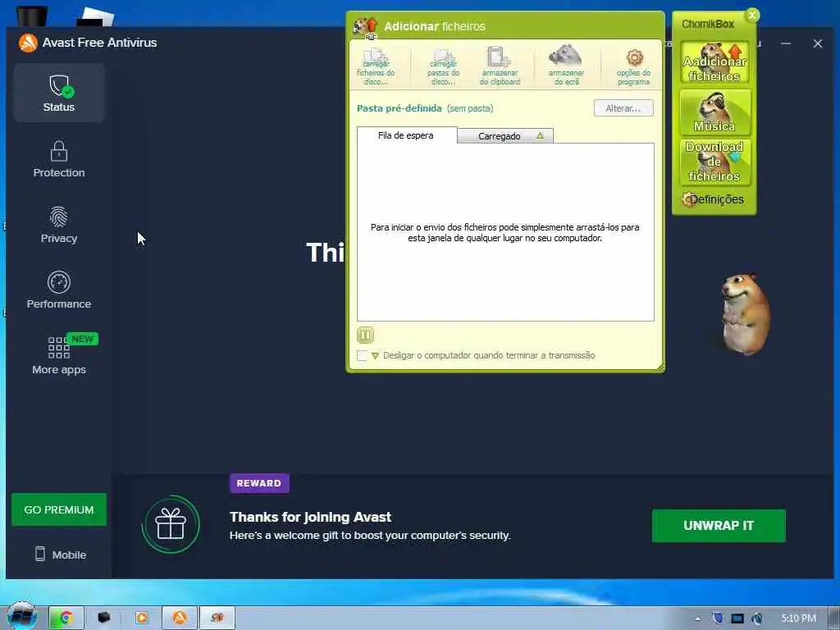Close the ChomikBox panel with green X
840x630 pixels.
(x=752, y=15)
